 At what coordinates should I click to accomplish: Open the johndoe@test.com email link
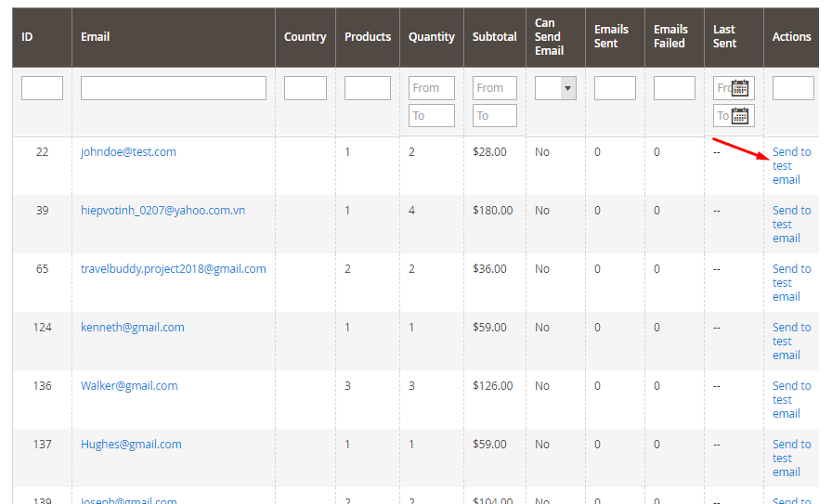point(128,152)
